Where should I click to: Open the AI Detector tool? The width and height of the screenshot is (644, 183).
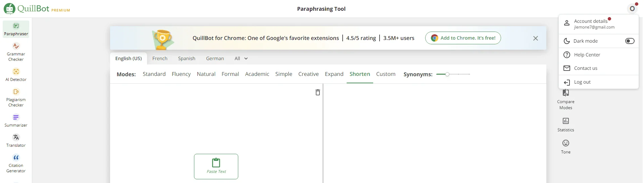(x=16, y=75)
